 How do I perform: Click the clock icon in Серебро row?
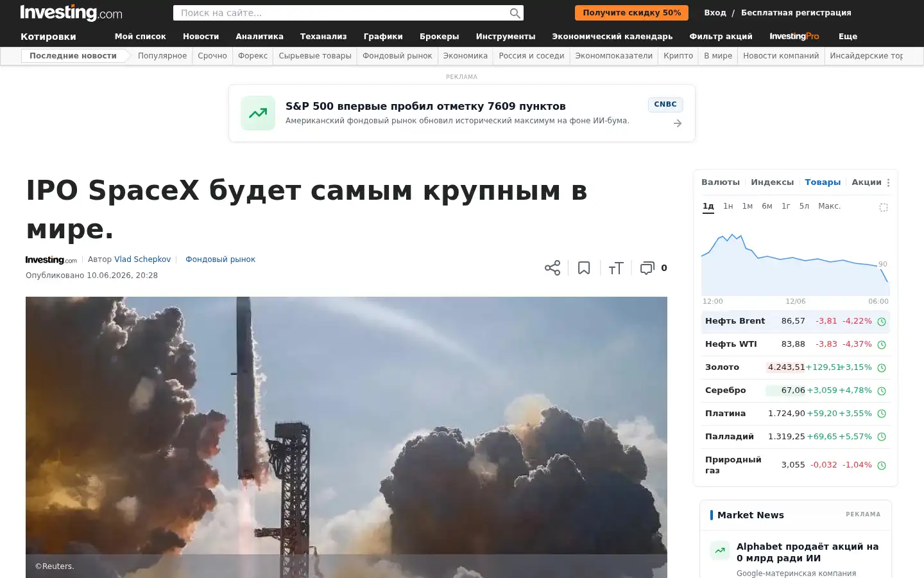click(882, 391)
